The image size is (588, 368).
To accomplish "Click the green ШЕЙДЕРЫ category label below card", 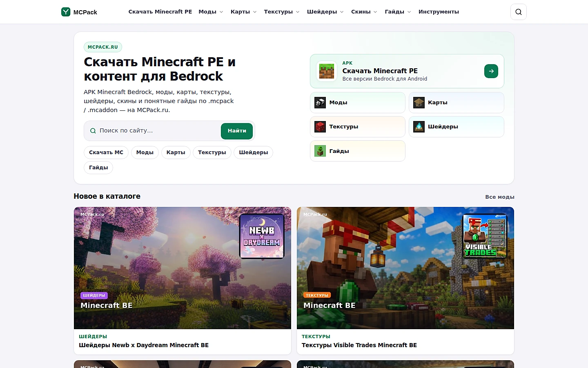I will (x=93, y=337).
